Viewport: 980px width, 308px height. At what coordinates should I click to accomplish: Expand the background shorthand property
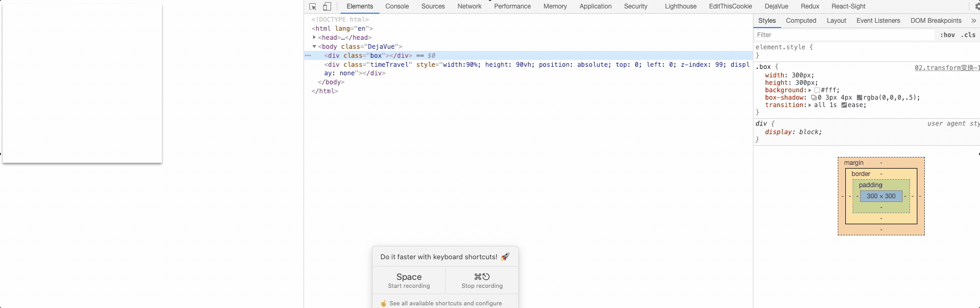coord(810,90)
